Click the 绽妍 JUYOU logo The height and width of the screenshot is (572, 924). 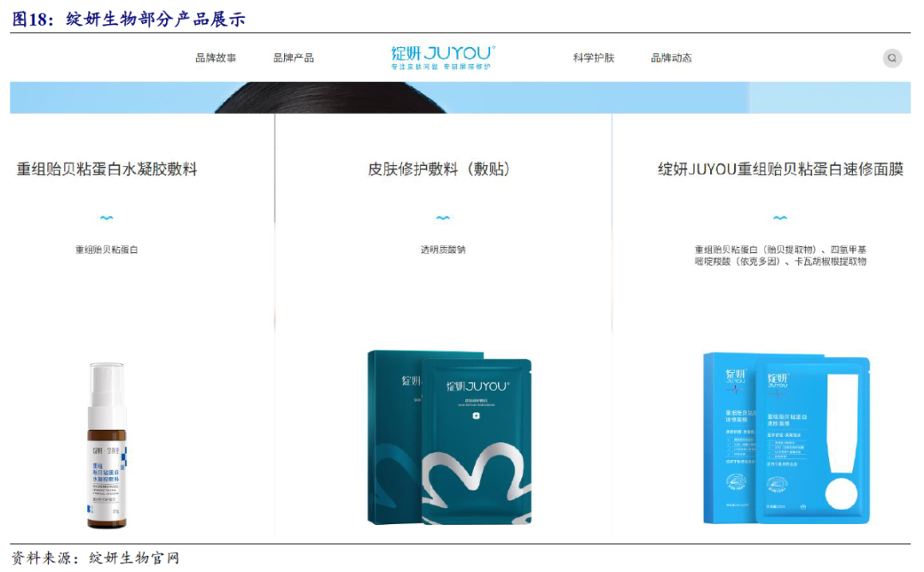(x=442, y=57)
